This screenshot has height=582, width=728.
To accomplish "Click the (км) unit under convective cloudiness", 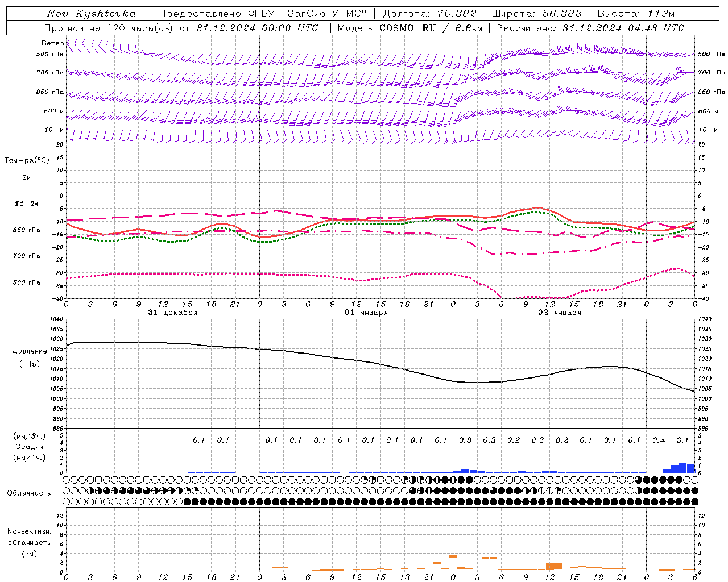I will [x=29, y=554].
